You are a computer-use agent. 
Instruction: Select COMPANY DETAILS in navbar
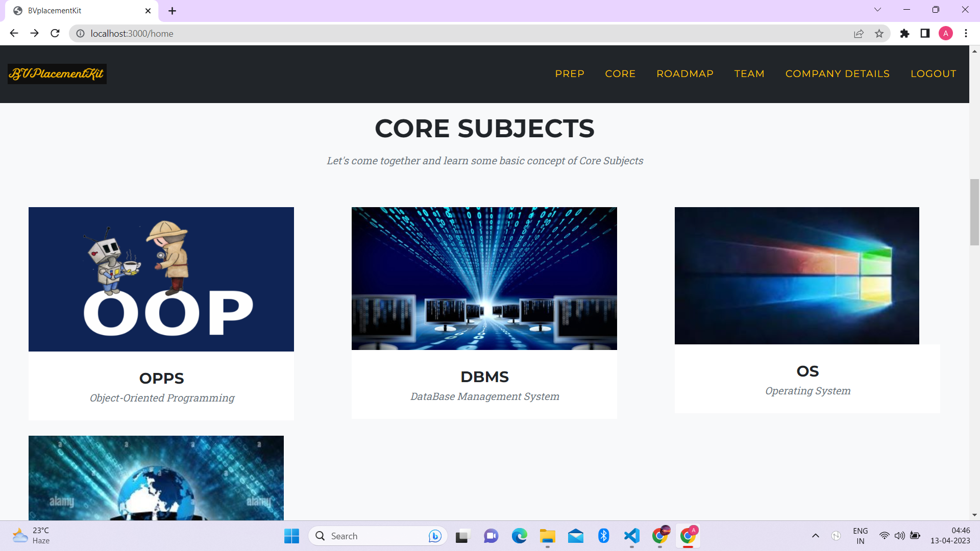(837, 73)
